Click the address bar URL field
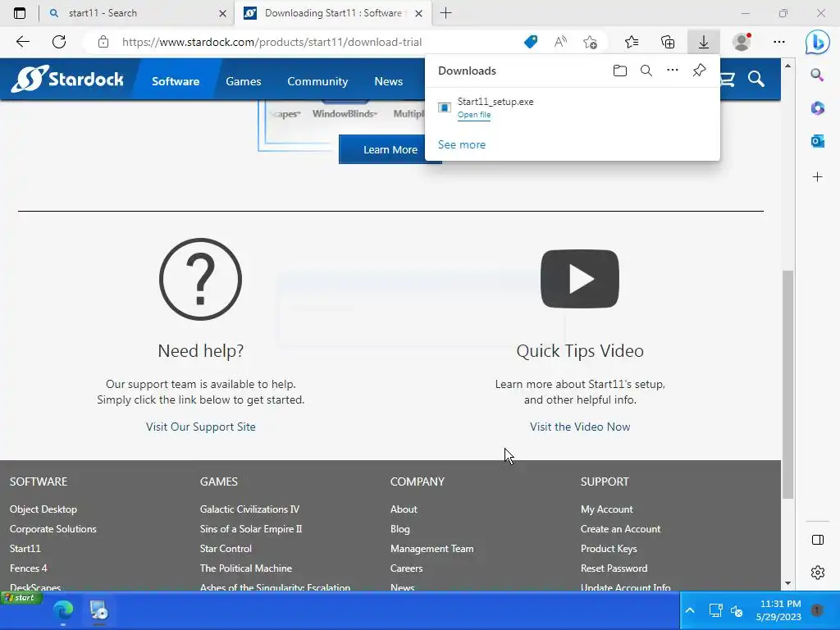The height and width of the screenshot is (630, 840). [x=272, y=42]
